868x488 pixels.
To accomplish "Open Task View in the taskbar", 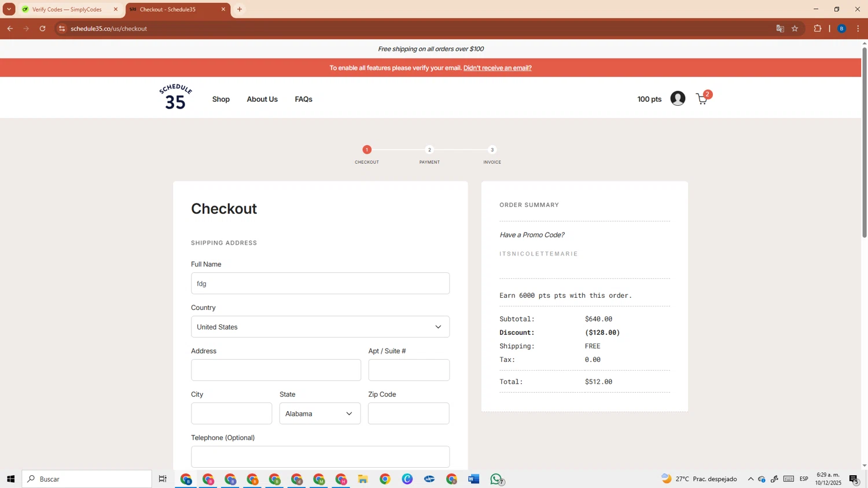I will [x=163, y=479].
